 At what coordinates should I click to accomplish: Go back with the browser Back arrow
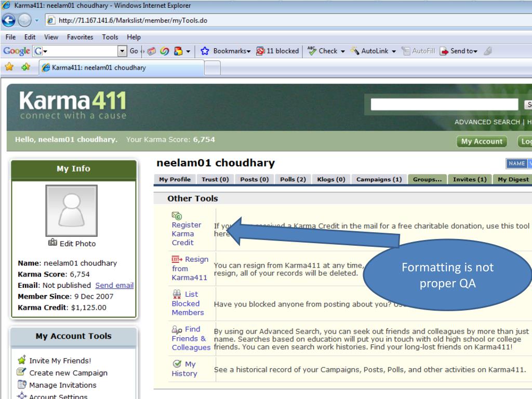(8, 20)
